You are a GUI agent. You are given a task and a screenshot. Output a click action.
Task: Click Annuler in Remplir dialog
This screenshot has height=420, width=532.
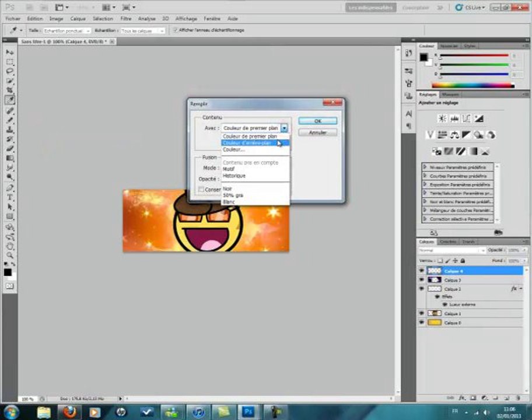(x=317, y=132)
